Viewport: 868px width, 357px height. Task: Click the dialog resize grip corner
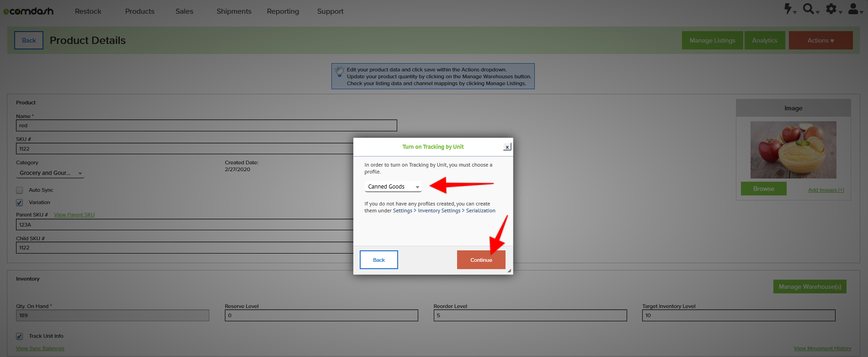click(x=509, y=271)
